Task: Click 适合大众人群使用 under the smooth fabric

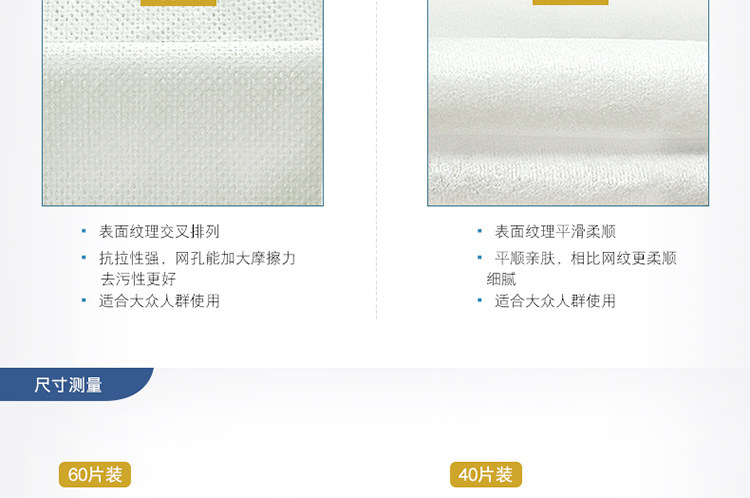Action: 555,301
